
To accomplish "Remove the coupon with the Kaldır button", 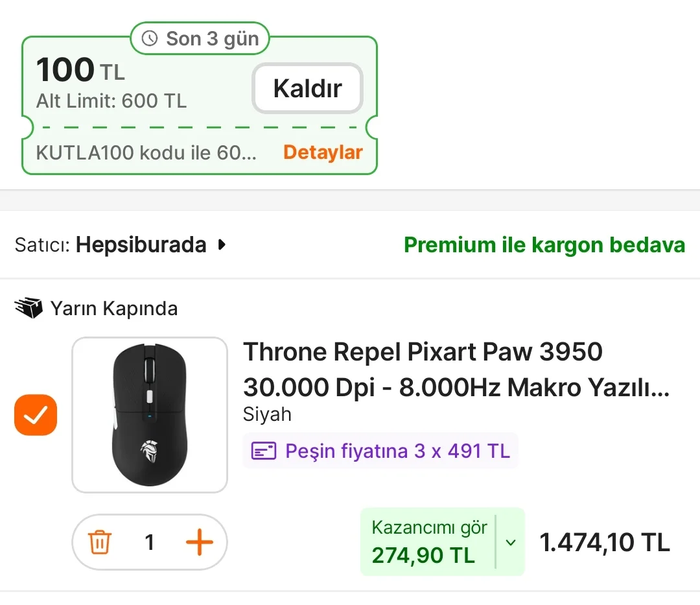I will coord(307,88).
